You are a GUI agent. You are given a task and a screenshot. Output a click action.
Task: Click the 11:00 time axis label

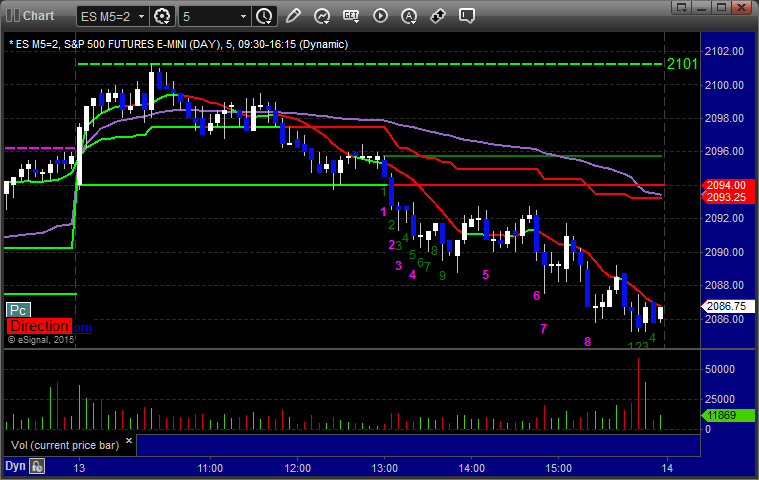210,468
